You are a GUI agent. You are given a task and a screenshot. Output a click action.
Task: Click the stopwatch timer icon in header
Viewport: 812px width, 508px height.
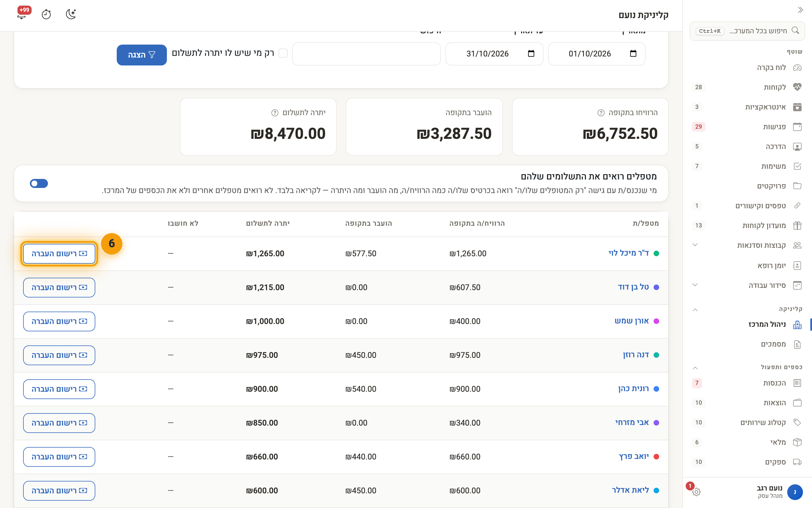click(x=46, y=14)
